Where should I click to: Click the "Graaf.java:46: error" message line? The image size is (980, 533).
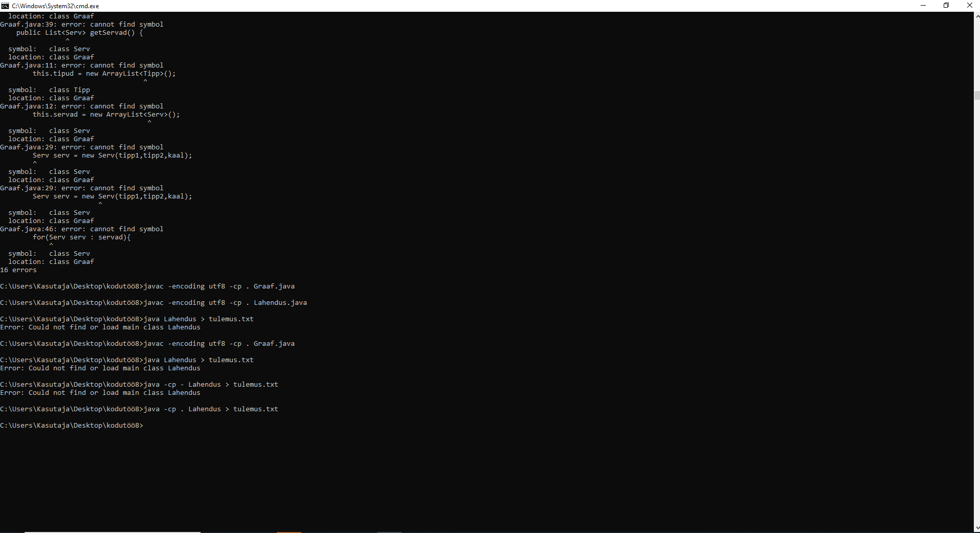coord(82,229)
